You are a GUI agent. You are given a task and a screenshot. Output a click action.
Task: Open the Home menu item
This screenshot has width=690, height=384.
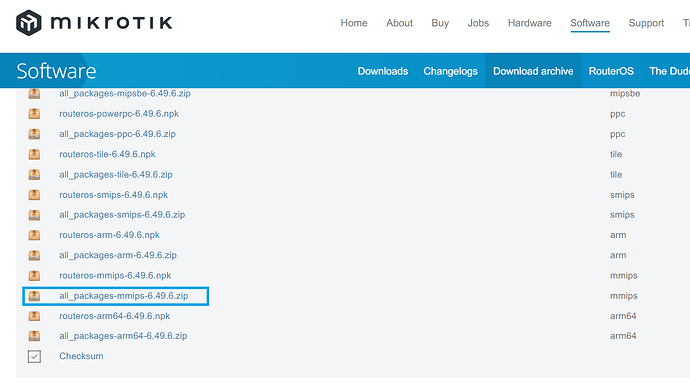click(354, 23)
